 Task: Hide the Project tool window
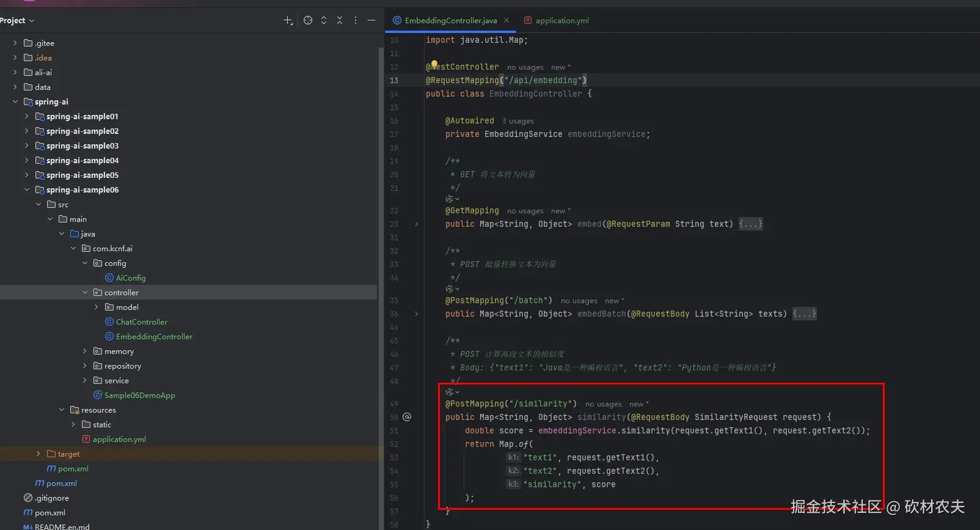pos(371,21)
